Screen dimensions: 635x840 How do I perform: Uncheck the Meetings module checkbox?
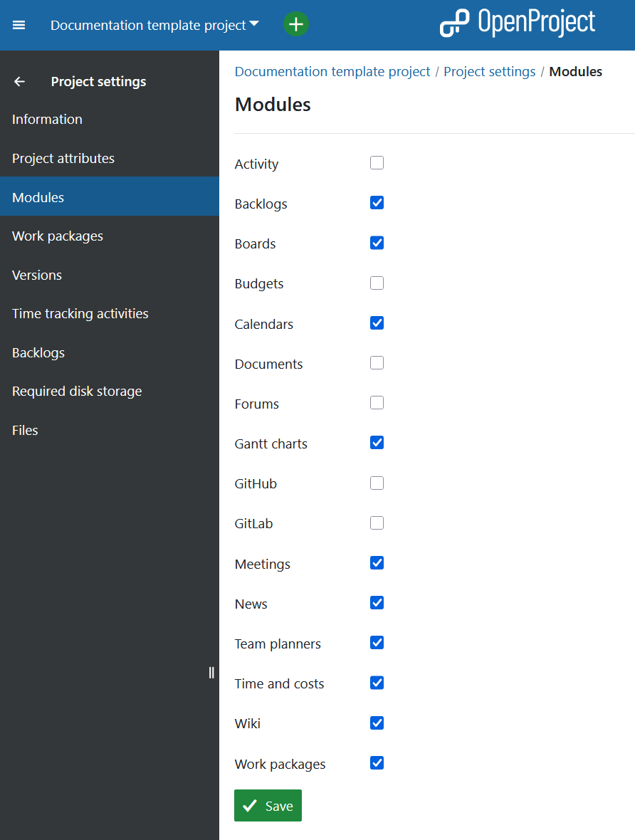point(377,563)
